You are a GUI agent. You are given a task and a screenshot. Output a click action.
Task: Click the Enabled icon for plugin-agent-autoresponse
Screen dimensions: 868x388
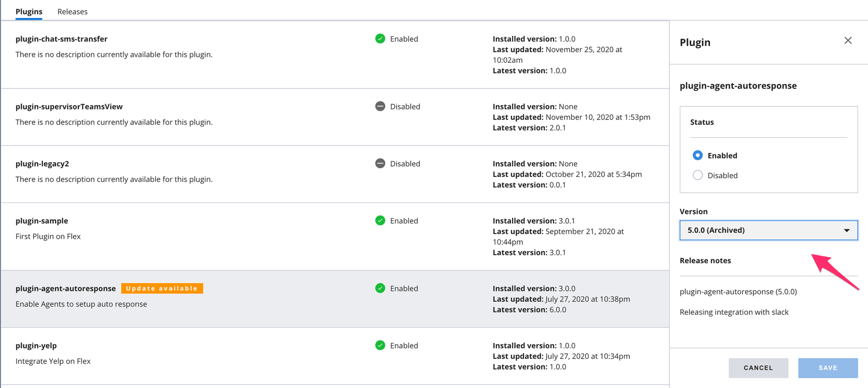[380, 288]
